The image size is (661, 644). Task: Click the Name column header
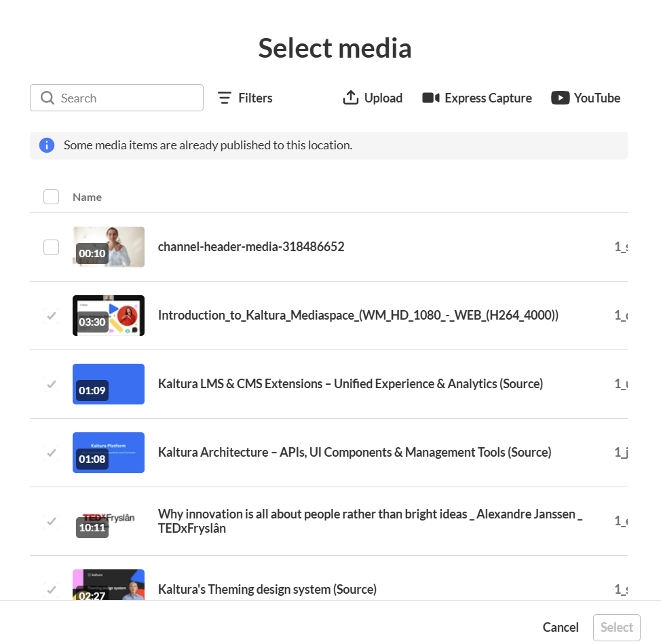pos(88,197)
